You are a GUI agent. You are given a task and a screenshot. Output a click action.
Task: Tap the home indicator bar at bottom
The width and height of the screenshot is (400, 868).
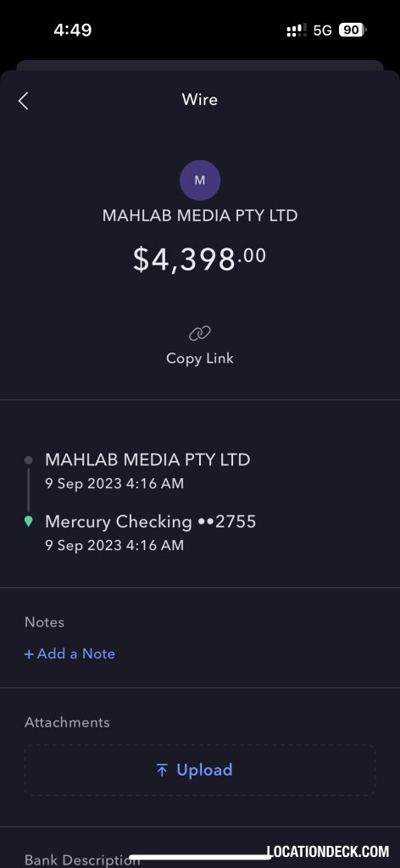200,858
